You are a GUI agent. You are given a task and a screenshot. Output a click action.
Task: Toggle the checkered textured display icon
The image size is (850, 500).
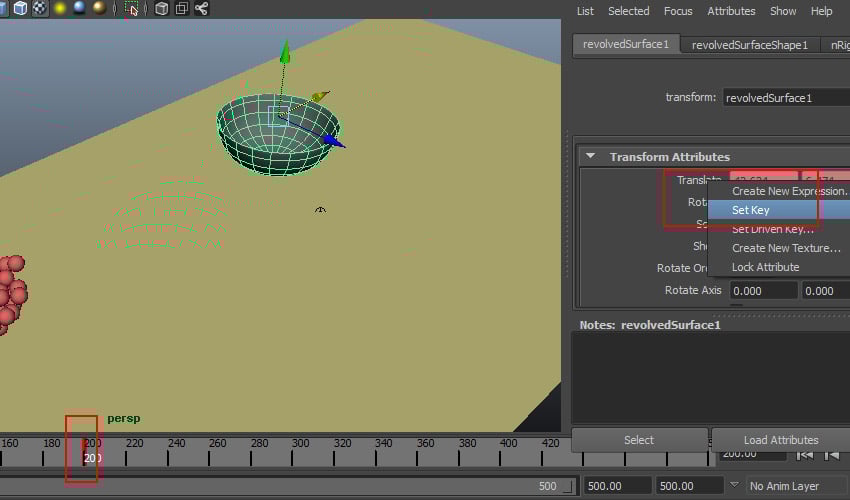[40, 9]
